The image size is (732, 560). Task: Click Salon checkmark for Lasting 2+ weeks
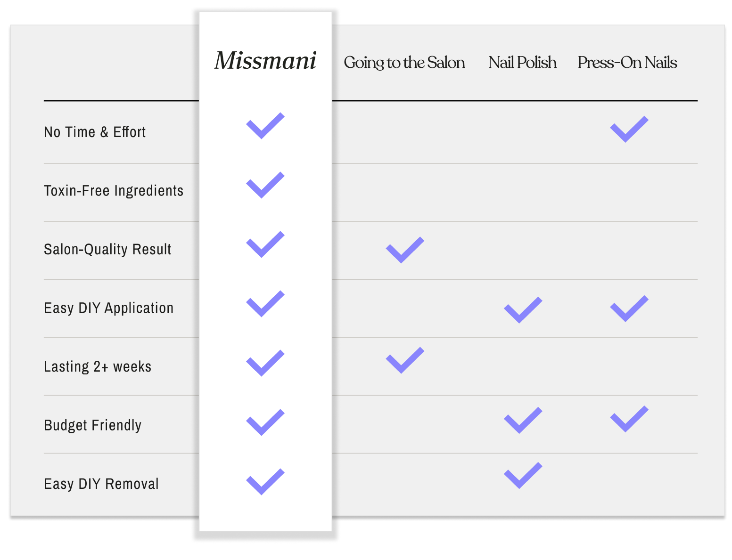(404, 361)
